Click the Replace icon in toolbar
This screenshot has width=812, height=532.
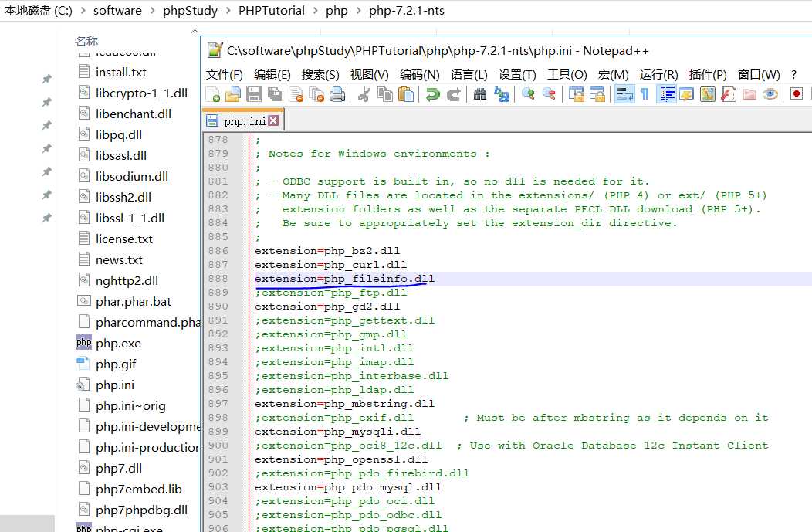[501, 94]
